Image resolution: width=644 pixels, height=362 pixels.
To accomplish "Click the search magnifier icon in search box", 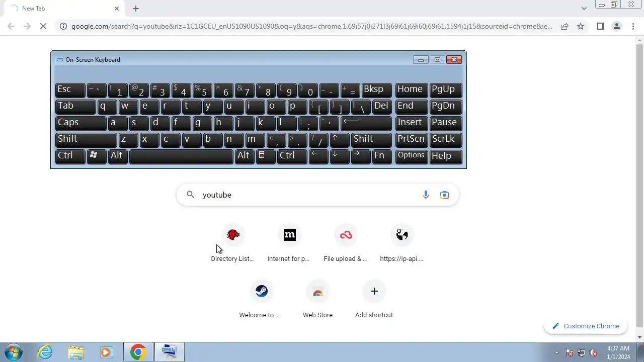I will (190, 195).
